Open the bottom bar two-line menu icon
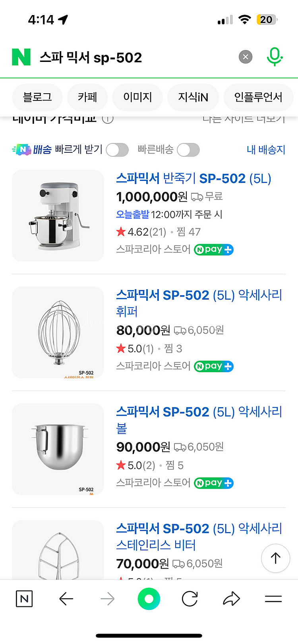298x644 pixels. pos(273,599)
